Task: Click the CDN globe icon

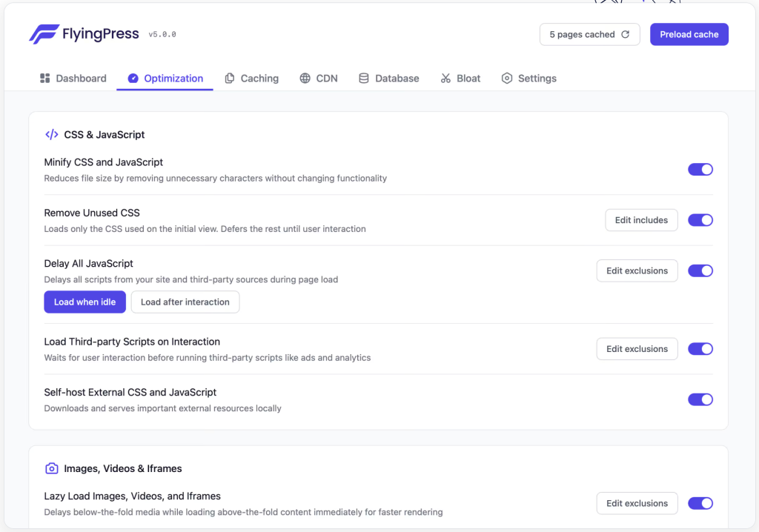Action: [305, 79]
